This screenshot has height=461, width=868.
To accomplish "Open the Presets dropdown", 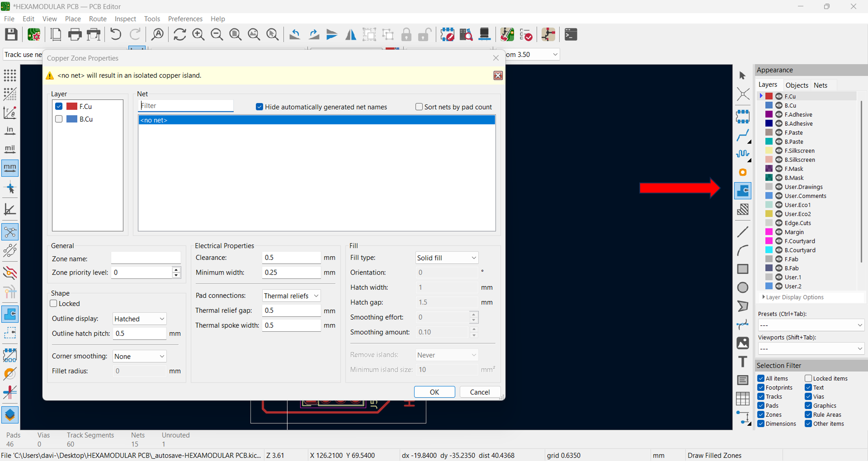I will (x=811, y=325).
